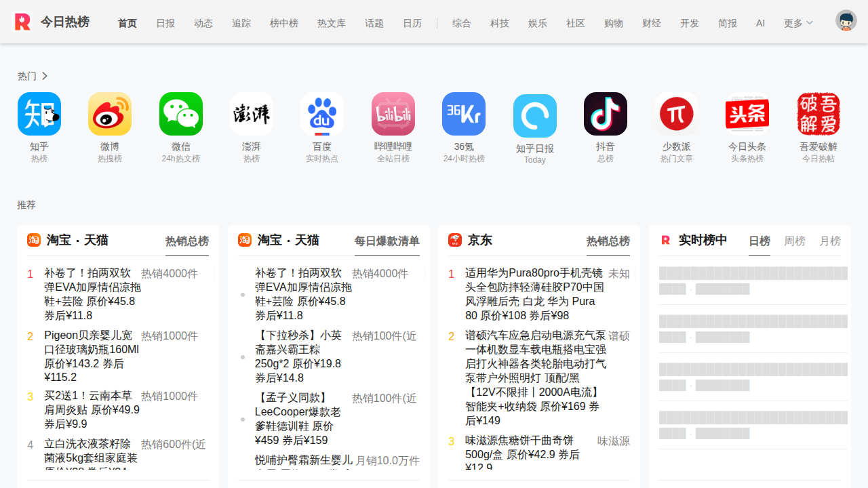Click the Taobao icon on 热销总榜 card
This screenshot has width=868, height=488.
pos(34,240)
